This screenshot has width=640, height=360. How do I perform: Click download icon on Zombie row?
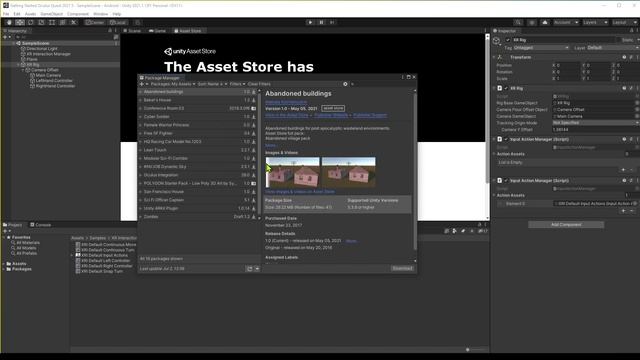(253, 217)
